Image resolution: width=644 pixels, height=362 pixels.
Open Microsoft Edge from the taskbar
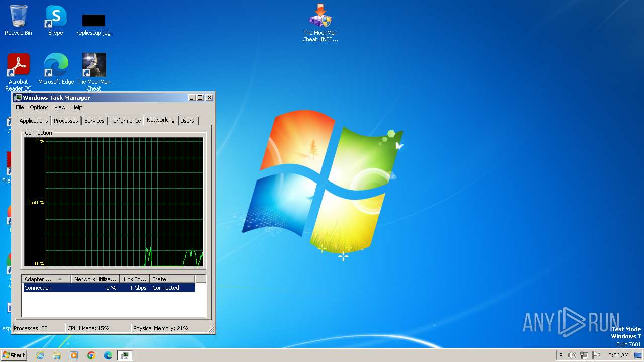tap(108, 355)
